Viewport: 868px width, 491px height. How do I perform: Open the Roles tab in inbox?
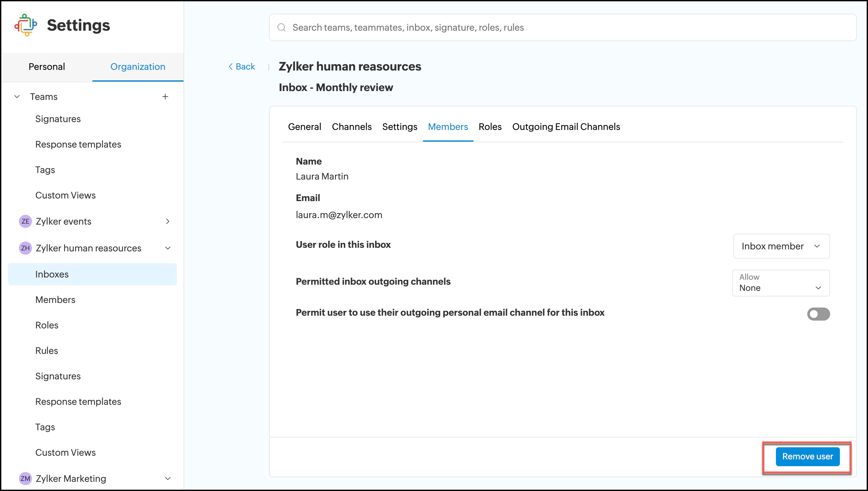[490, 127]
